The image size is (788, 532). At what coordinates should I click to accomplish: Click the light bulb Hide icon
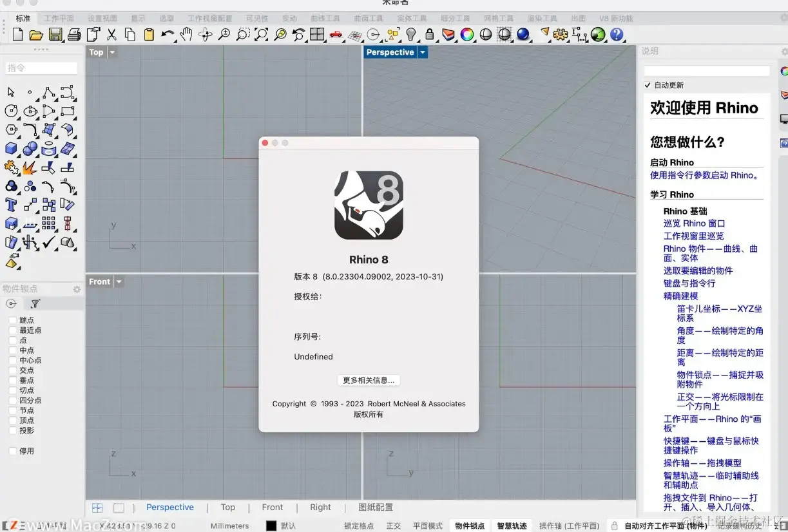[410, 34]
